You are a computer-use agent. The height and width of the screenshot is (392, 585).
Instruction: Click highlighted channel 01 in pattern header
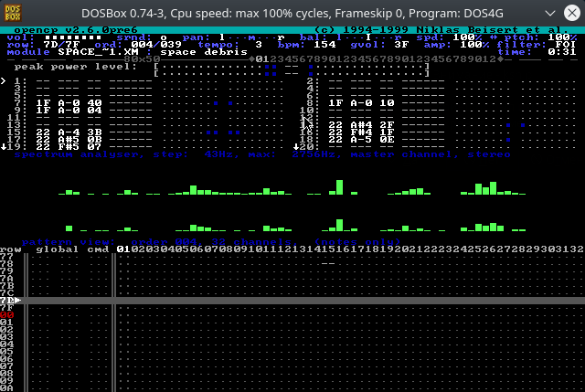tap(123, 249)
